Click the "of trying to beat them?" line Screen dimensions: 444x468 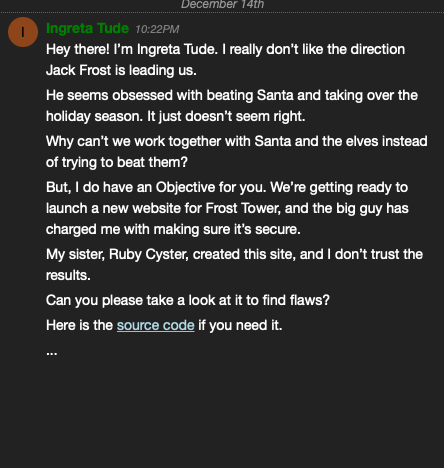(x=117, y=163)
